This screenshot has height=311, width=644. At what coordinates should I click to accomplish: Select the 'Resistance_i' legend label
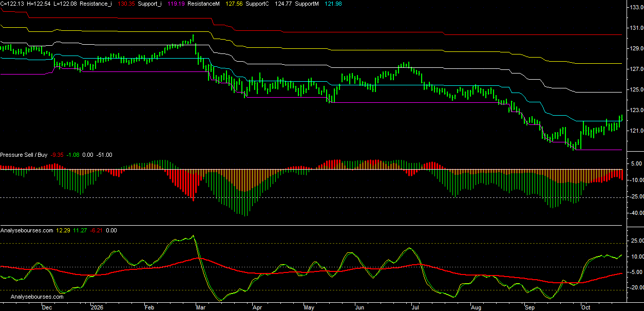click(96, 4)
